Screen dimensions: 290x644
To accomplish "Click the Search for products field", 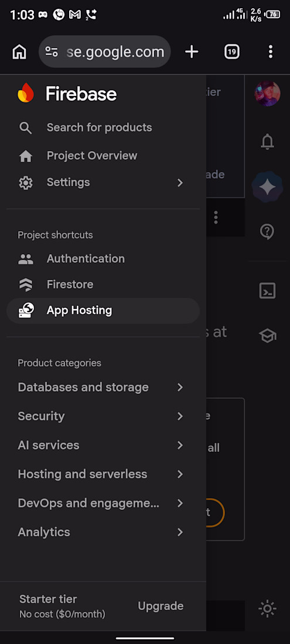I will (103, 128).
